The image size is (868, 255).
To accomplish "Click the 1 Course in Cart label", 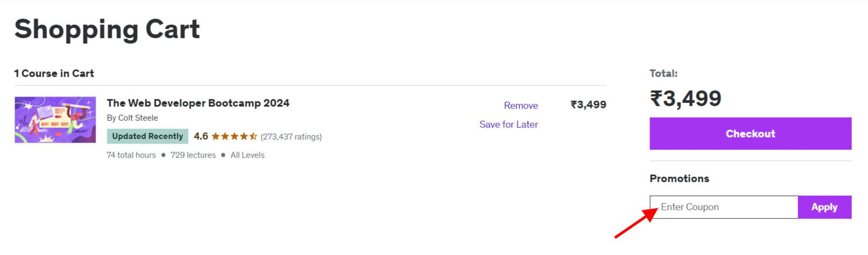I will pyautogui.click(x=54, y=73).
